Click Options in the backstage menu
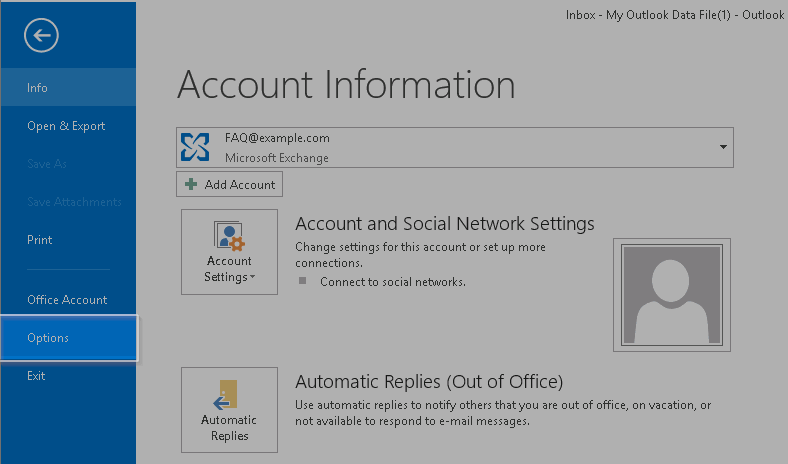 (69, 338)
